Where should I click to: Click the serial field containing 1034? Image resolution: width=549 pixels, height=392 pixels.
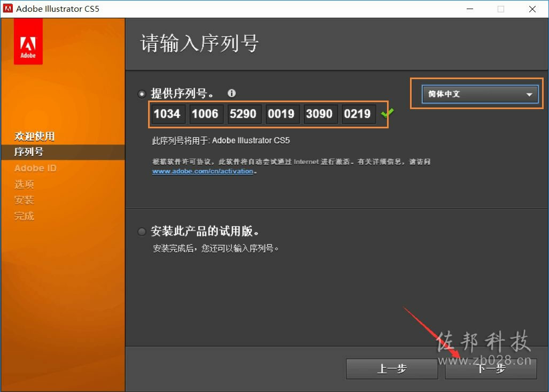pos(168,114)
